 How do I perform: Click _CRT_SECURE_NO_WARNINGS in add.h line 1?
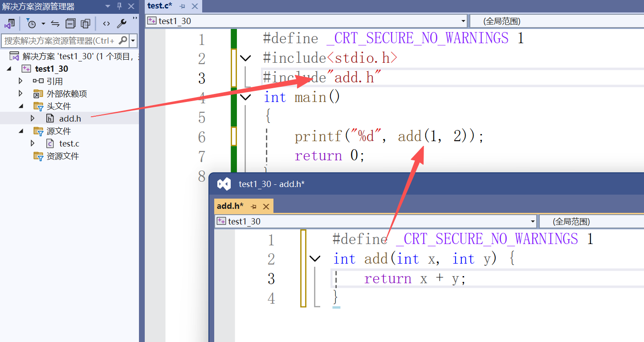pyautogui.click(x=487, y=239)
